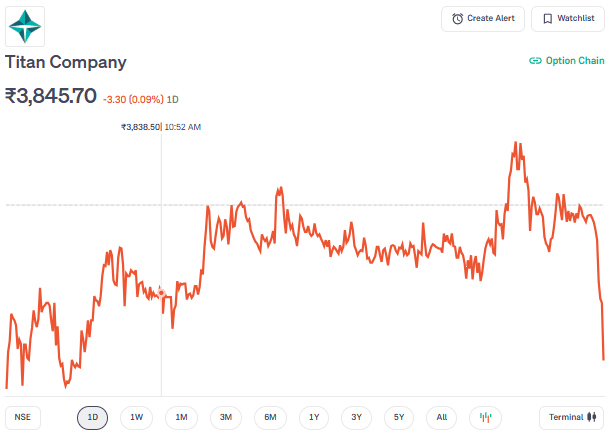Show the 3M price chart

[226, 417]
